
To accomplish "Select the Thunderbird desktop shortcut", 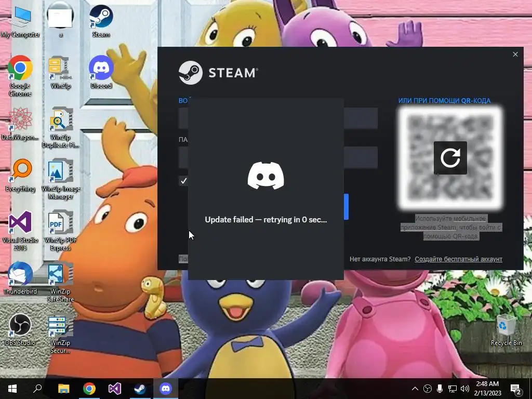I will point(20,277).
